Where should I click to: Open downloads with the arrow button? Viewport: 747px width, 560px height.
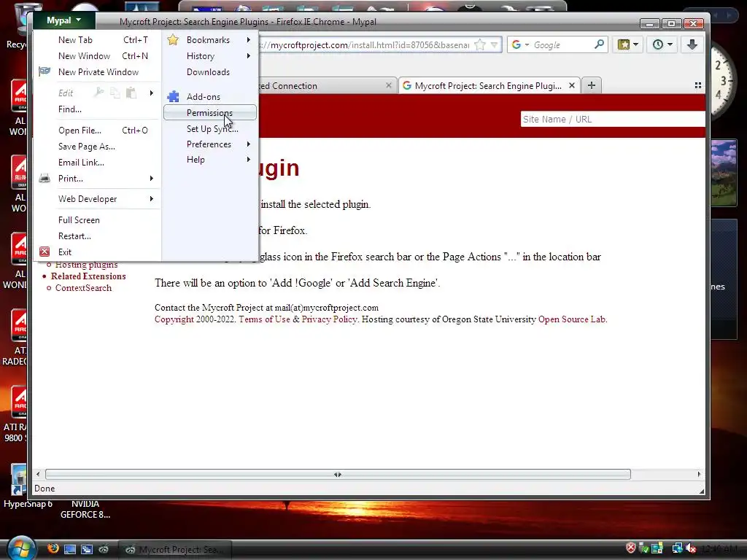coord(692,44)
